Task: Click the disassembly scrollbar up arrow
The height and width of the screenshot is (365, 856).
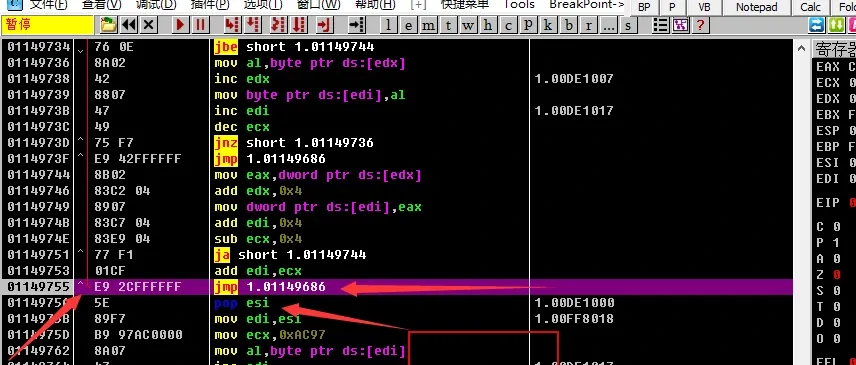Action: pyautogui.click(x=801, y=48)
